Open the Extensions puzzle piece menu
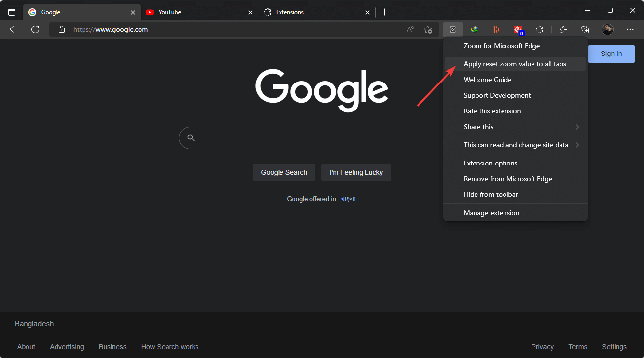Viewport: 644px width, 358px height. pos(539,29)
